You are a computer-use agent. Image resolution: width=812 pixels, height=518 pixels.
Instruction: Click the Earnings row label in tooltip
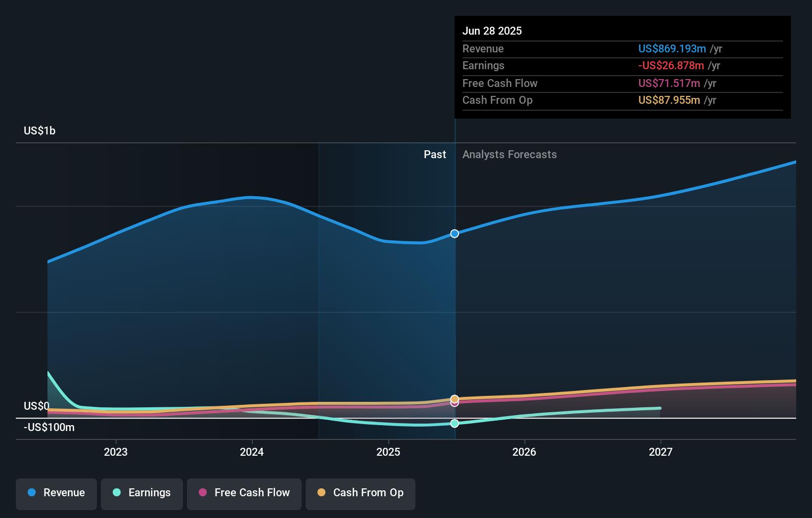[483, 65]
